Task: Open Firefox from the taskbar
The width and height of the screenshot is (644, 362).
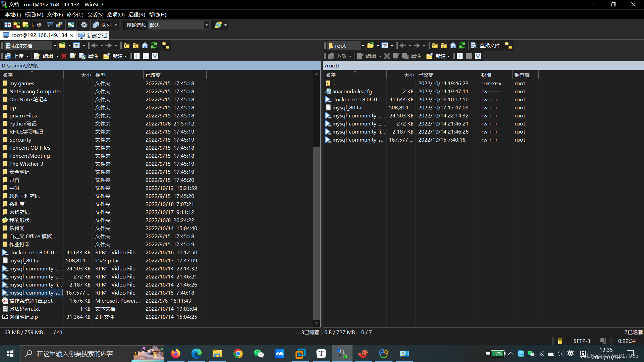Action: [x=176, y=354]
